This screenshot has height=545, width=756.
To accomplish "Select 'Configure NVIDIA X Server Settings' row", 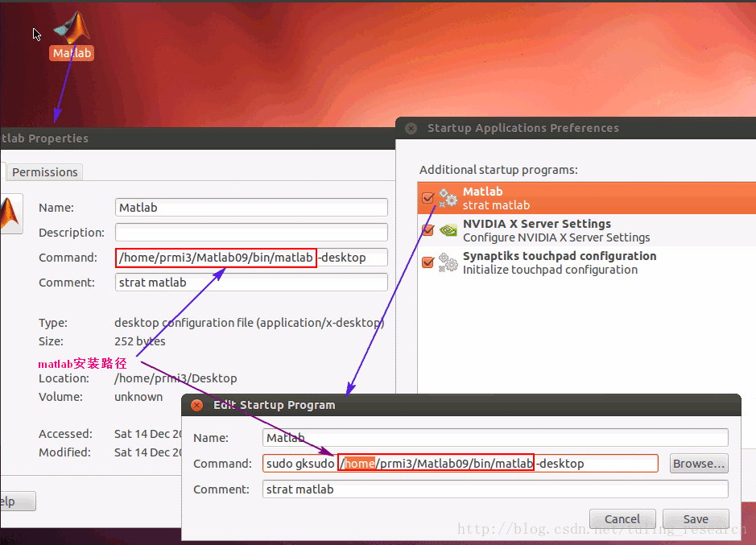I will 586,230.
